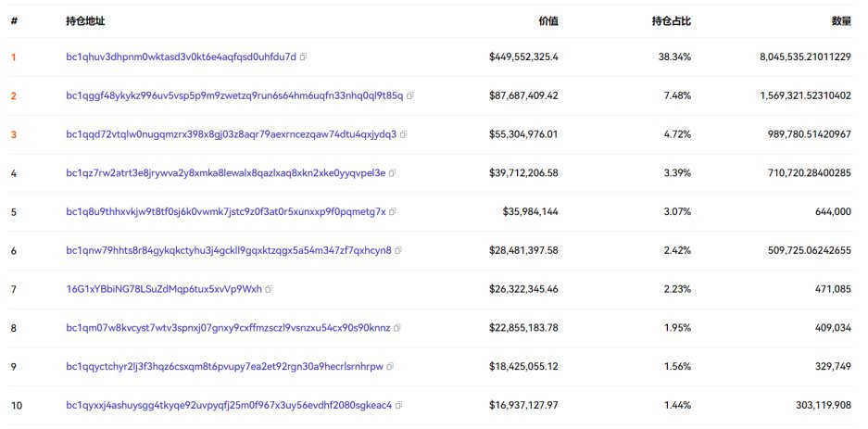Image resolution: width=868 pixels, height=429 pixels.
Task: Click the 持仓占比 column header
Action: (x=672, y=19)
